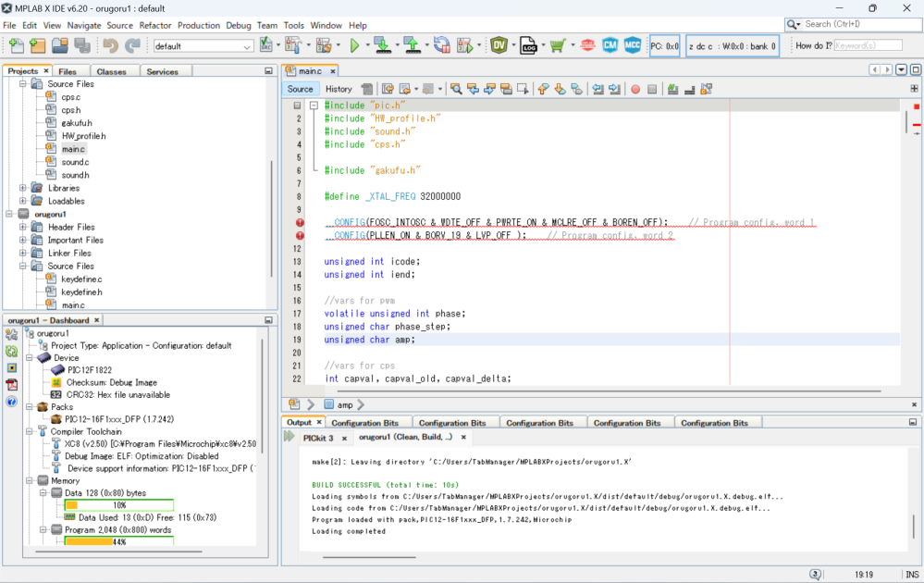Collapse the code fold at line 1
Viewport: 924px width, 583px height.
314,105
